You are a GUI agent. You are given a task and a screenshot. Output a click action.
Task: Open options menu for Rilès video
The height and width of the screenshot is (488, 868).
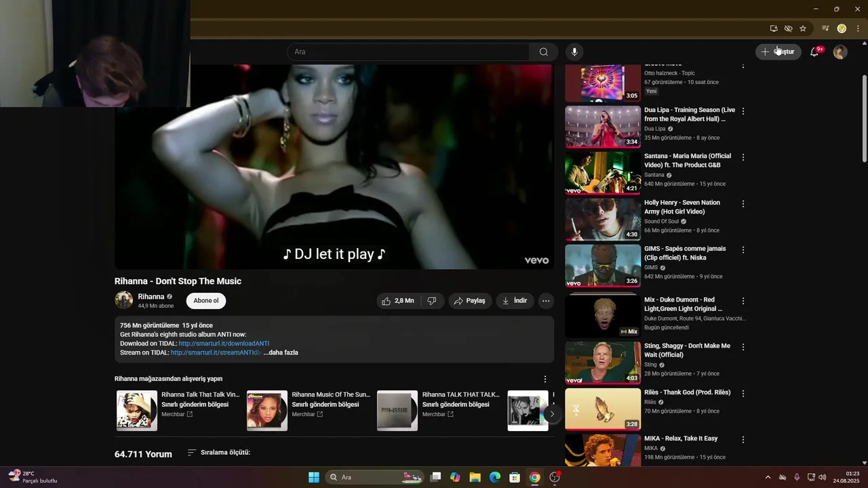pyautogui.click(x=743, y=393)
